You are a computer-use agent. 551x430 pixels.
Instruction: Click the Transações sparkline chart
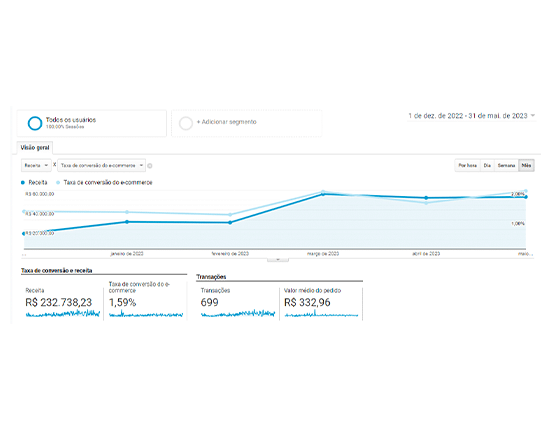[238, 313]
